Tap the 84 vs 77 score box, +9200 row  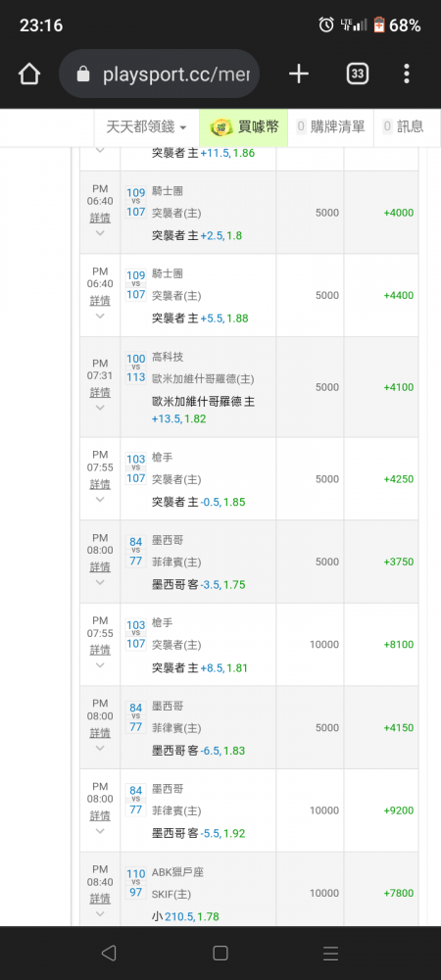135,800
